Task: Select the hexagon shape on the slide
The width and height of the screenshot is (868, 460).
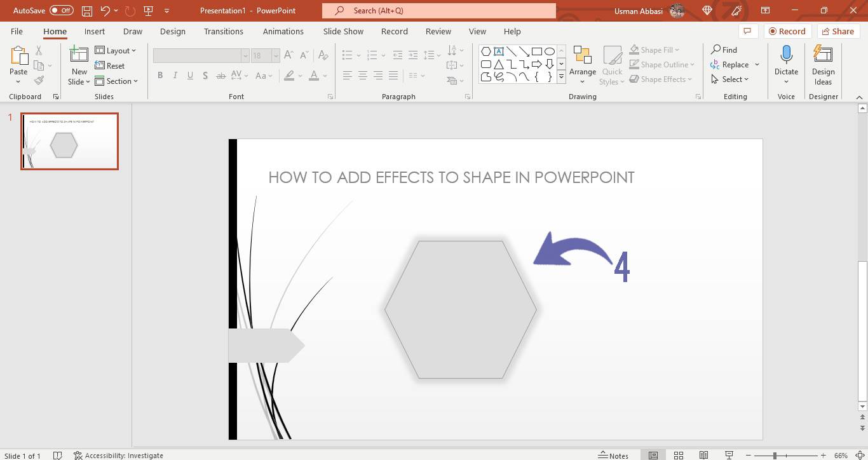Action: pyautogui.click(x=460, y=309)
